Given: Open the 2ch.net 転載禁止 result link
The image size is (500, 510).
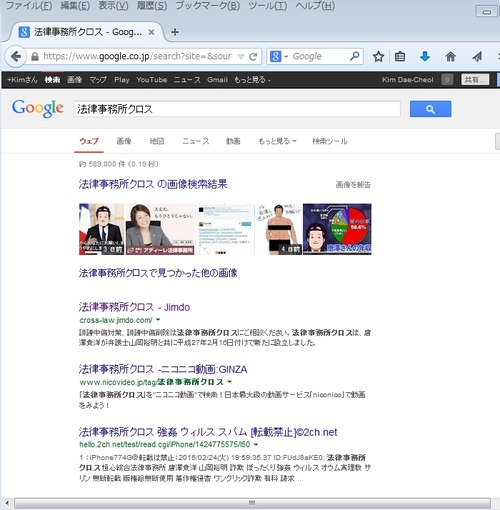Looking at the screenshot, I should tap(208, 432).
